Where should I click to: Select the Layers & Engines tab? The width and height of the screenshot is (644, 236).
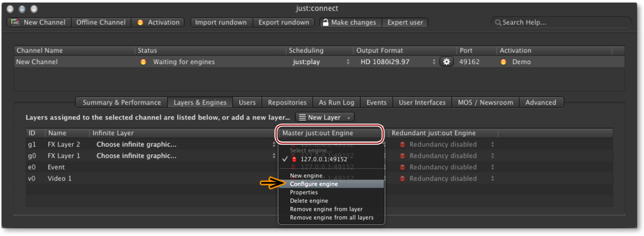200,102
